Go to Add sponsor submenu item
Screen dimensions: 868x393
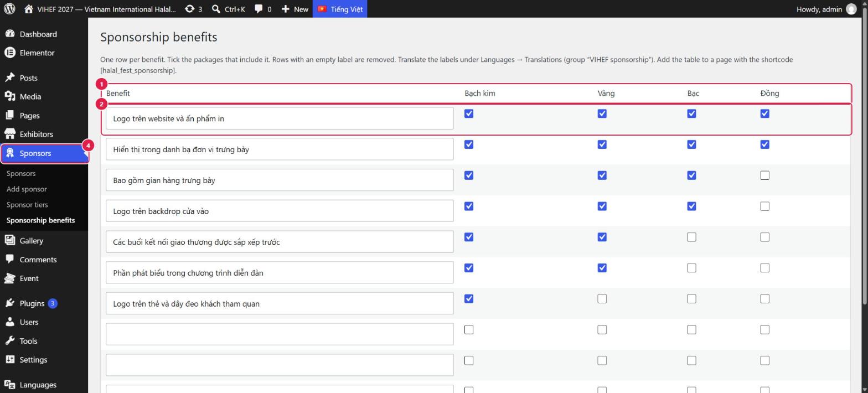pos(27,189)
